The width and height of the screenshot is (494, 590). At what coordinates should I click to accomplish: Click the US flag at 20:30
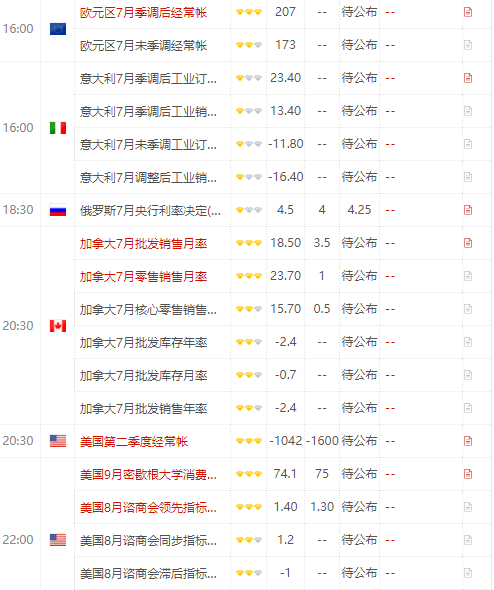(x=58, y=441)
